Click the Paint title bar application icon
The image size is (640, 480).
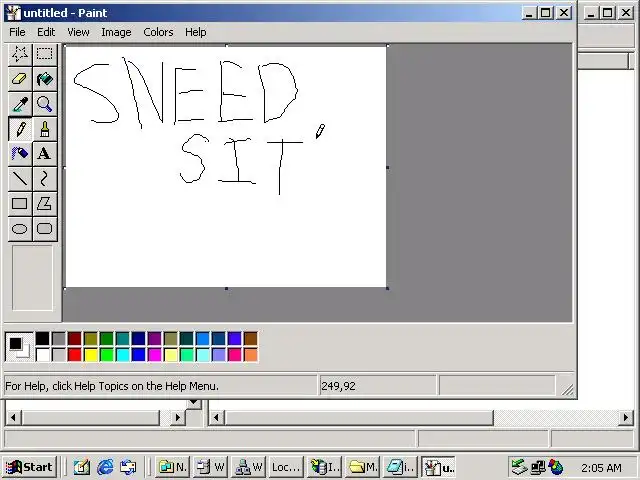pos(13,13)
